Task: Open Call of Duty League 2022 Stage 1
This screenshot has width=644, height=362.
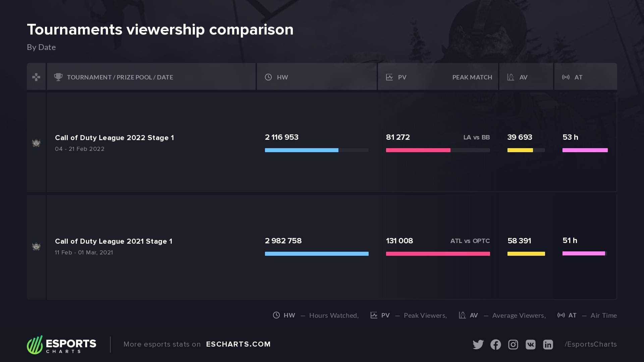Action: pos(114,138)
